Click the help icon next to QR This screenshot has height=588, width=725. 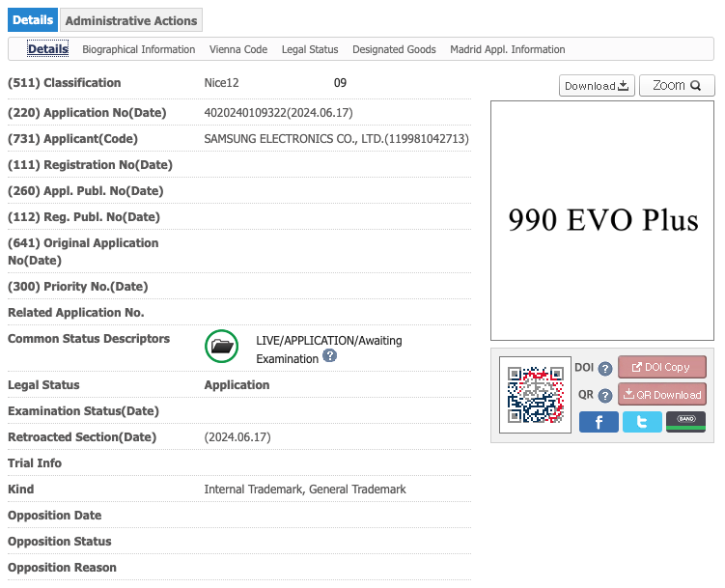[x=605, y=395]
